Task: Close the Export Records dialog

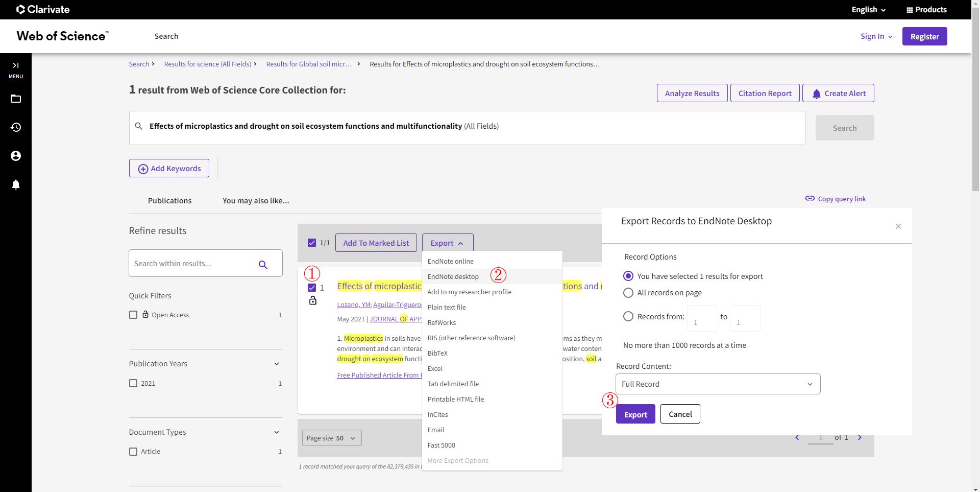Action: 898,226
